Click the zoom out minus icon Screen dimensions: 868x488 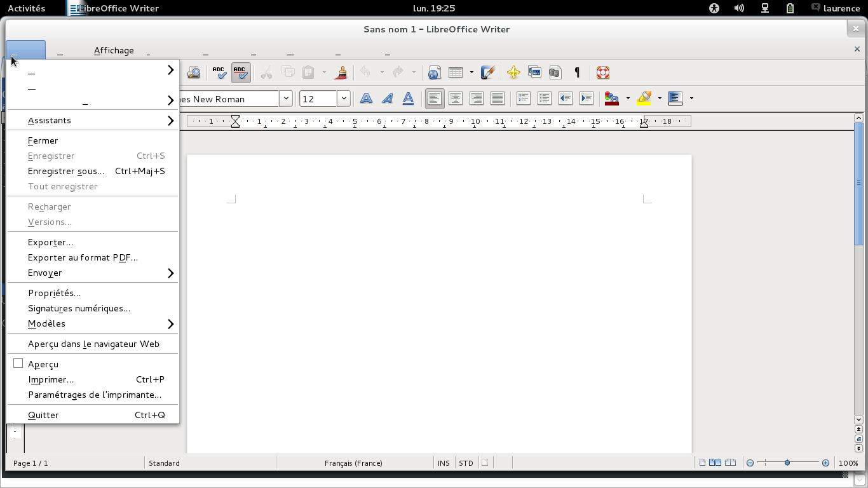750,463
